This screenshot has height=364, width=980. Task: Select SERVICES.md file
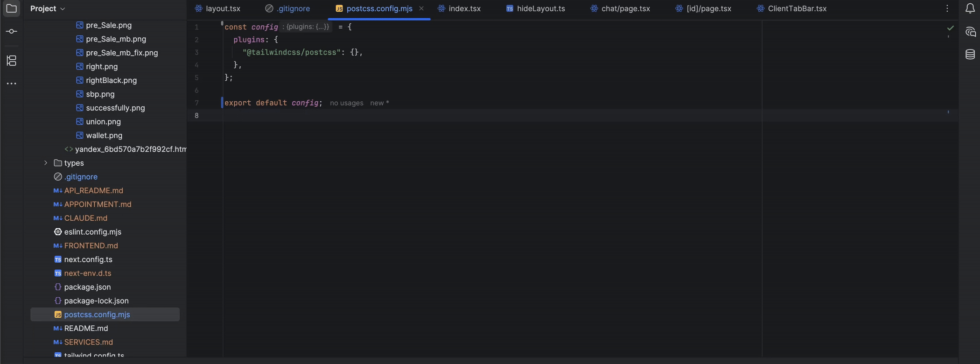(x=88, y=342)
